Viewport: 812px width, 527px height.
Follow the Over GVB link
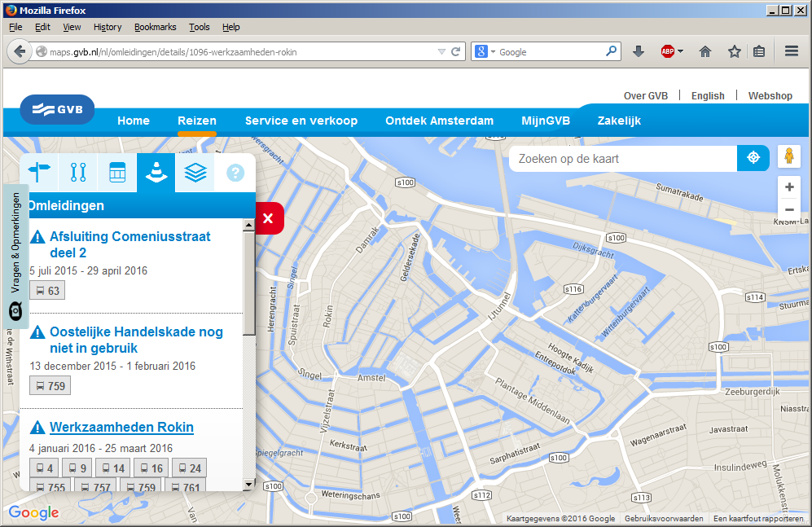(x=646, y=96)
